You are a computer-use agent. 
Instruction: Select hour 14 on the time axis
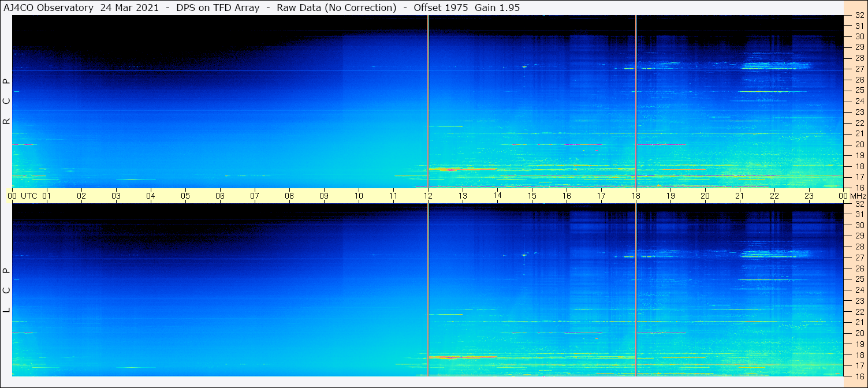click(497, 196)
